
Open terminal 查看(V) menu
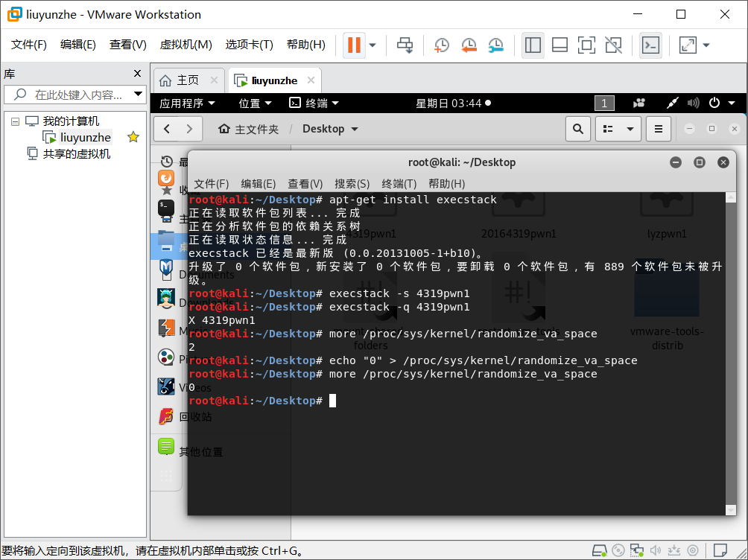click(x=305, y=184)
